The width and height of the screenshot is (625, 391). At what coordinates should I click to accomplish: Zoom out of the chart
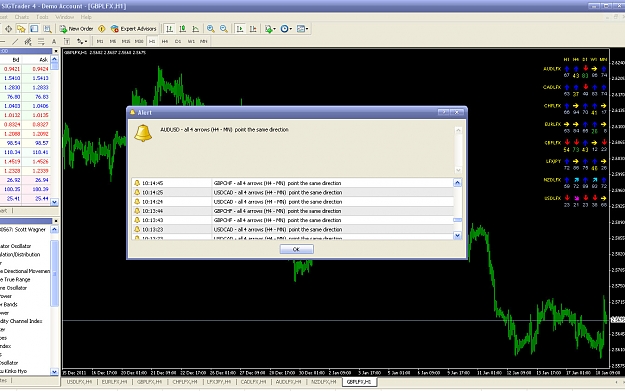point(224,29)
